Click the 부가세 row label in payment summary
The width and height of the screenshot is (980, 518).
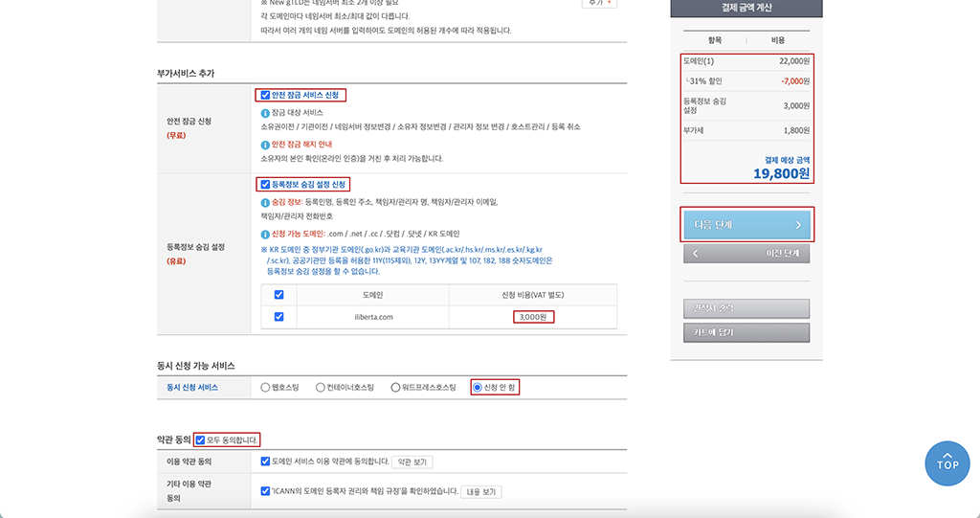[694, 131]
